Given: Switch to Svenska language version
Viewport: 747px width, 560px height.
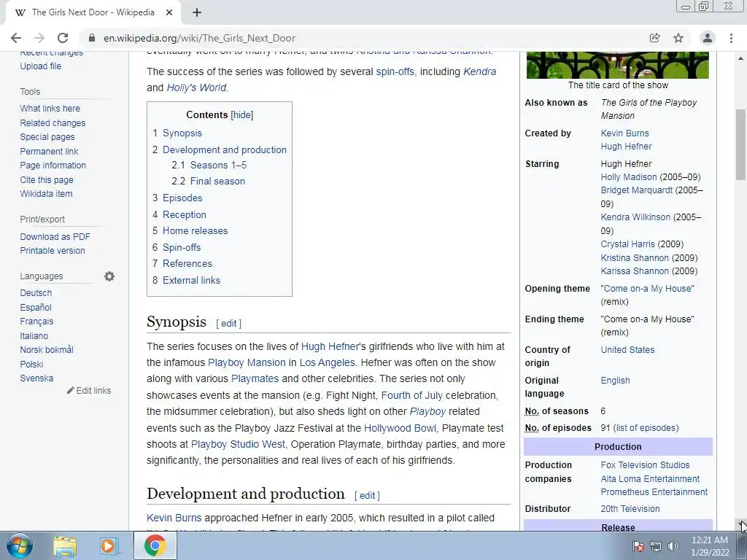Looking at the screenshot, I should coord(36,378).
